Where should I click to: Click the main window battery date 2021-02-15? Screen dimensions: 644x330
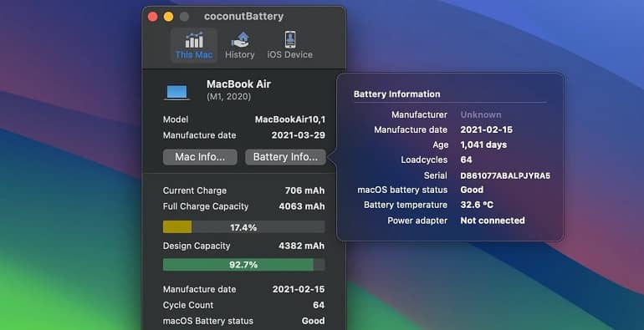point(299,289)
